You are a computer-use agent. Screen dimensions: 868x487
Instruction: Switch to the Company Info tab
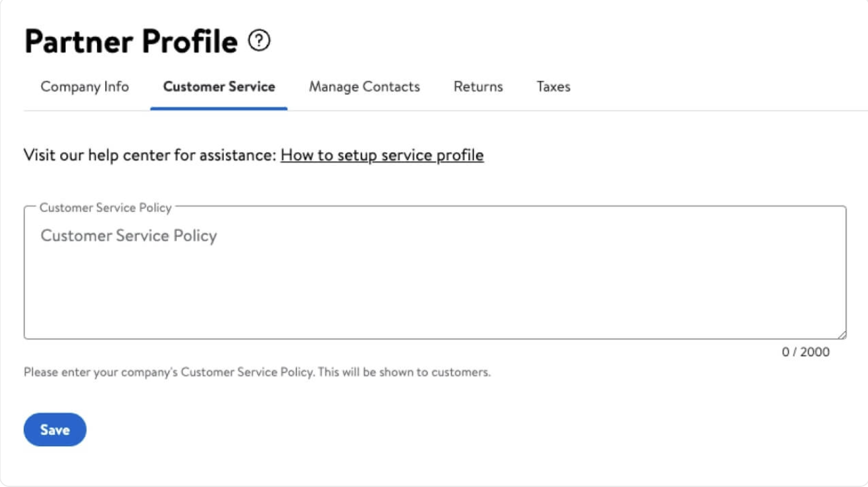[84, 87]
